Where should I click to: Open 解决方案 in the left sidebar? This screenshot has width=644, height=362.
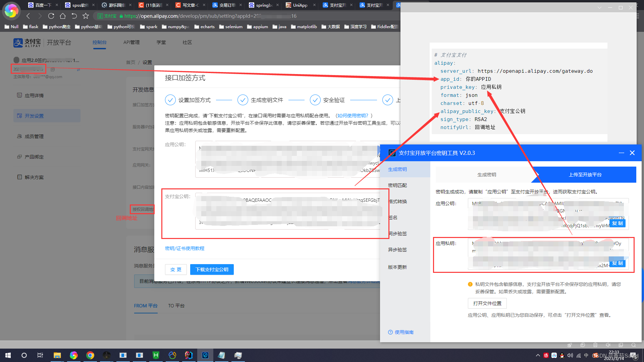point(47,177)
